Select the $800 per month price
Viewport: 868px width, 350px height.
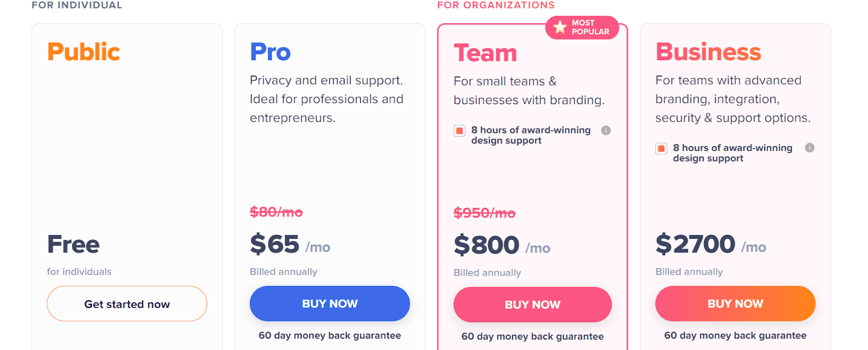pos(487,245)
